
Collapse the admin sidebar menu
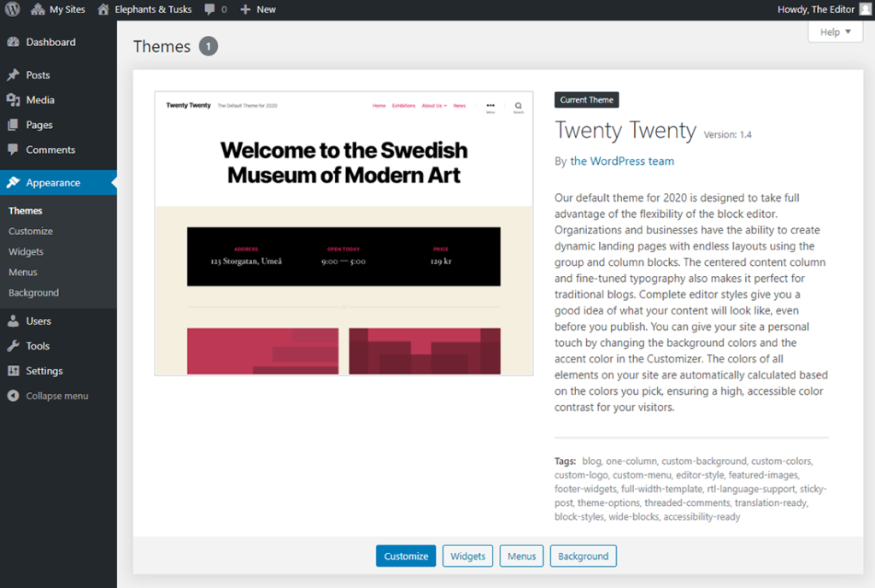point(12,396)
